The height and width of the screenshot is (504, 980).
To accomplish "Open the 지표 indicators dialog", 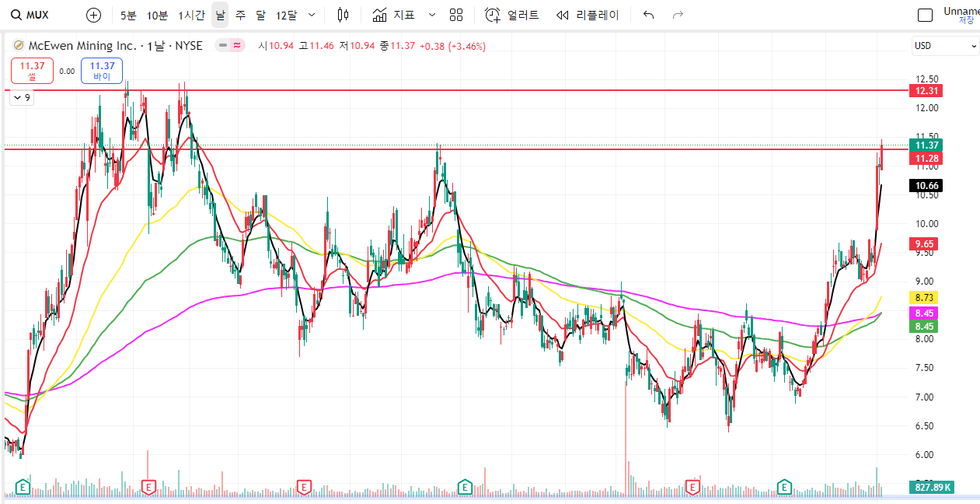I will click(x=393, y=15).
